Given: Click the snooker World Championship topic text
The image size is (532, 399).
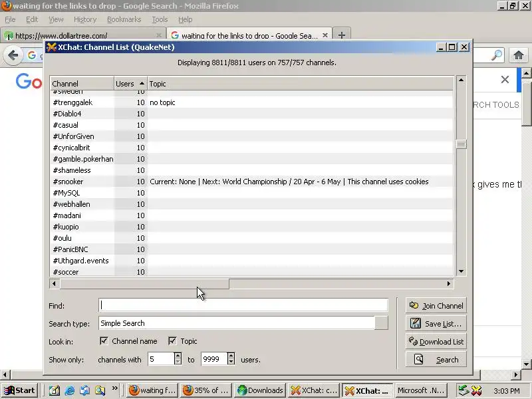Looking at the screenshot, I should [x=289, y=182].
